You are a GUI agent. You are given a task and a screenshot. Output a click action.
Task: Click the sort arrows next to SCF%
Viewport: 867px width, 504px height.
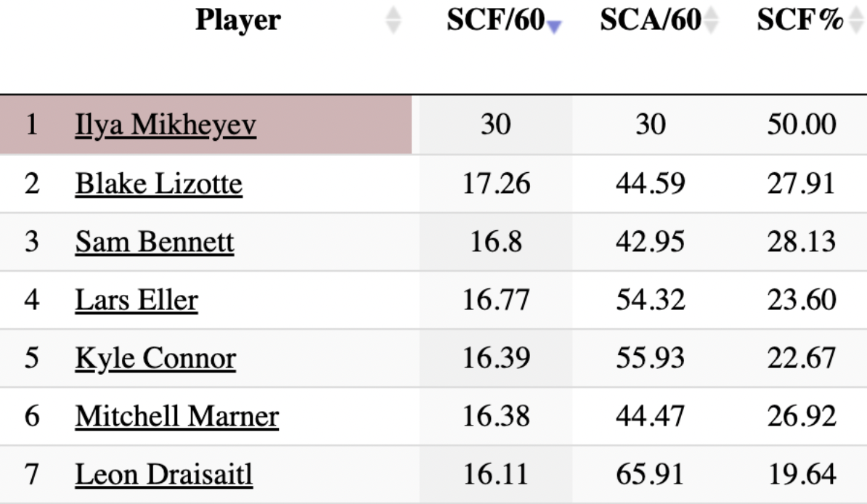(856, 20)
